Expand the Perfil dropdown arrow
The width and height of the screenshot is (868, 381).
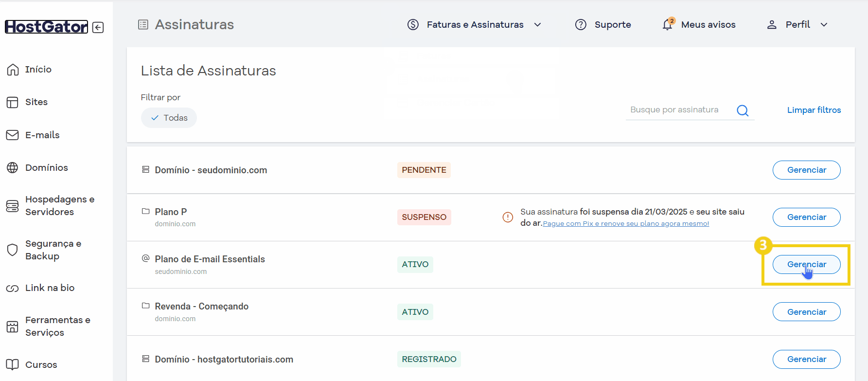point(824,24)
